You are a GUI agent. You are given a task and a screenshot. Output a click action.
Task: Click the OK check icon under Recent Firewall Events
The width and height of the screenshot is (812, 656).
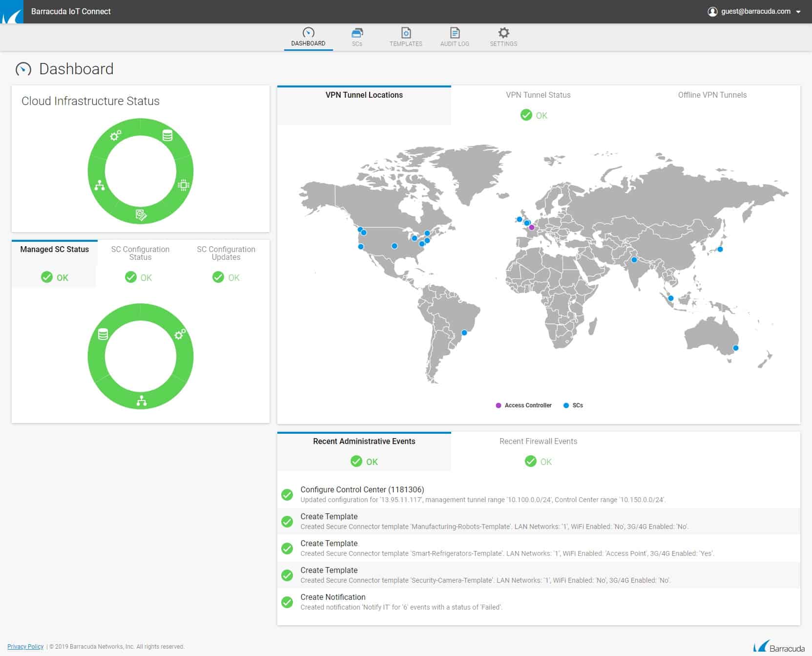click(x=530, y=462)
